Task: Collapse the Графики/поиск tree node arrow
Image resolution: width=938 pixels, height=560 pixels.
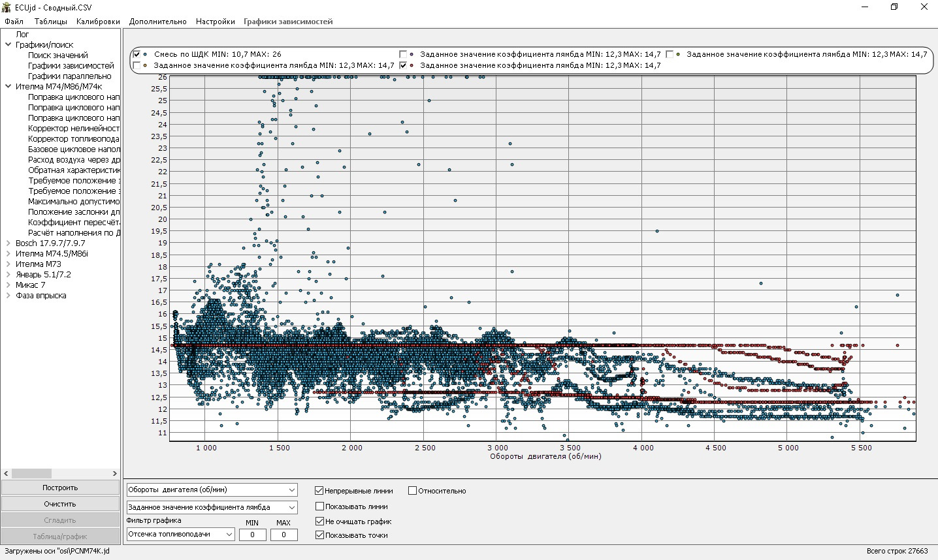Action: 8,45
